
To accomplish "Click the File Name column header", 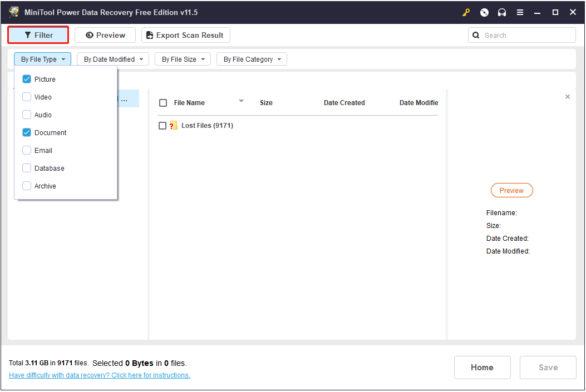I will click(189, 103).
